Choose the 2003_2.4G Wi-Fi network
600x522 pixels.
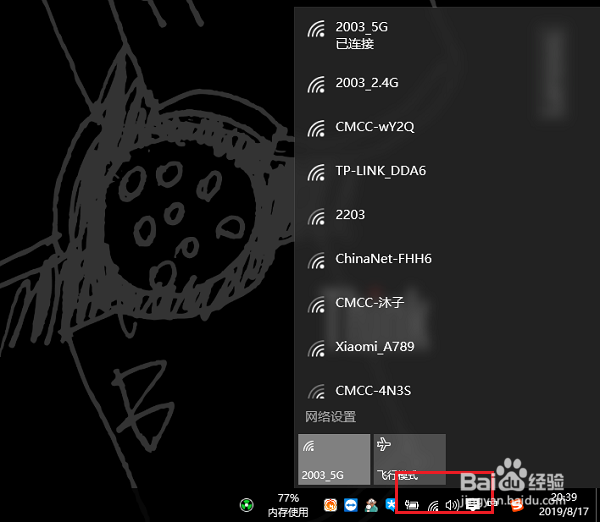click(447, 83)
